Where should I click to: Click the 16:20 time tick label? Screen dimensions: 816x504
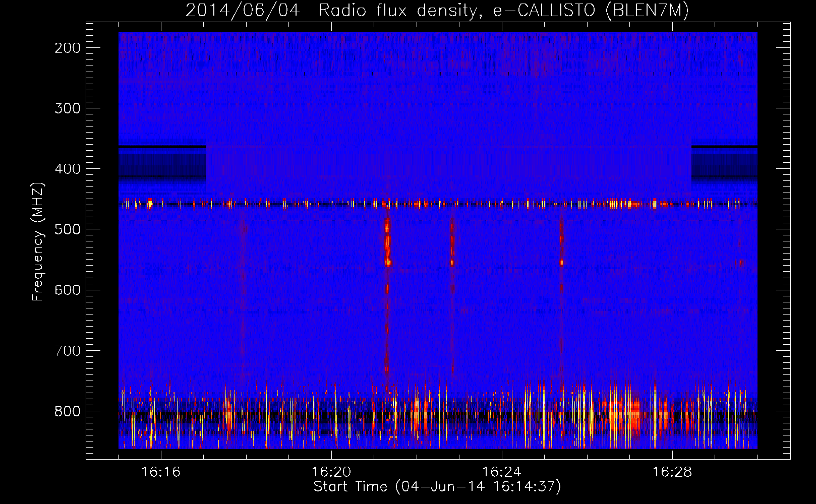(x=331, y=472)
